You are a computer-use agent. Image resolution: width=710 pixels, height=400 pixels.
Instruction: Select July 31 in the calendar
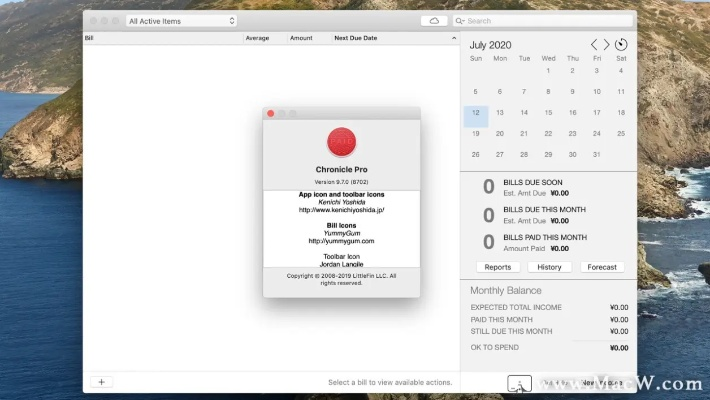coord(597,155)
